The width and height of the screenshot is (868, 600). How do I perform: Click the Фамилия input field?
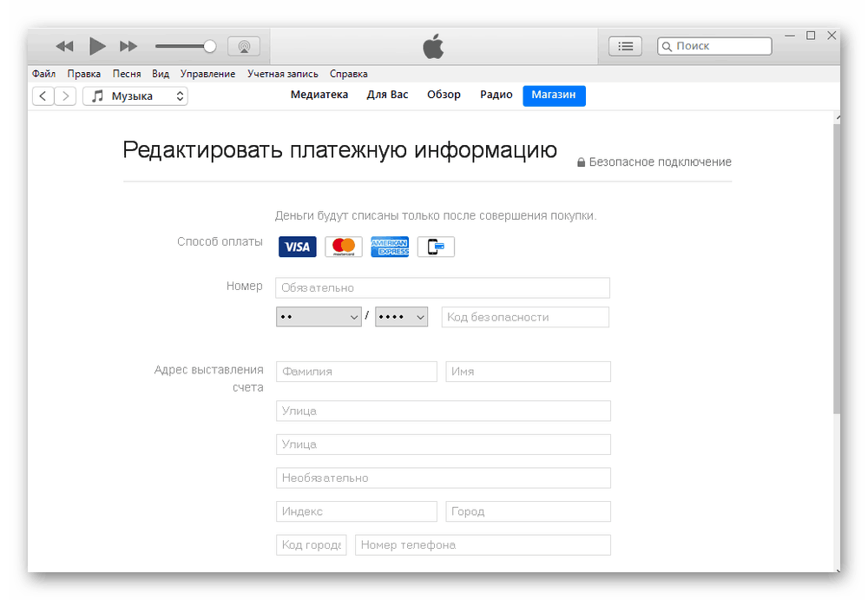coord(357,372)
